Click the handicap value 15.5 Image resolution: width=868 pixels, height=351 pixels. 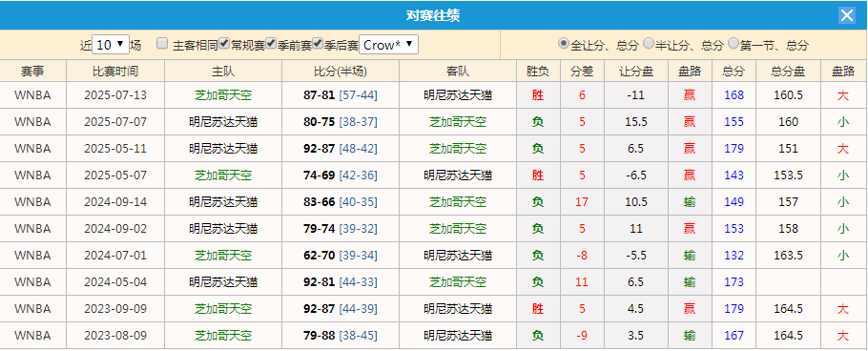(636, 122)
